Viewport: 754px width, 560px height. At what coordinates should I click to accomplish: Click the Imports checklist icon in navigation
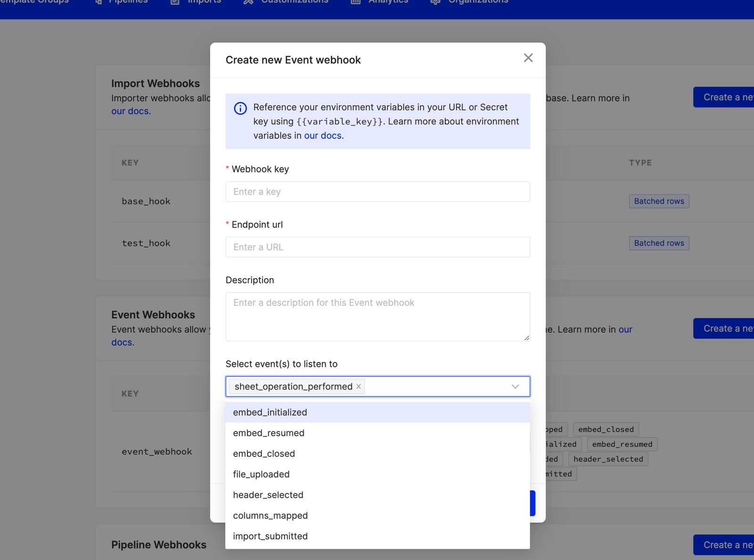tap(174, 2)
